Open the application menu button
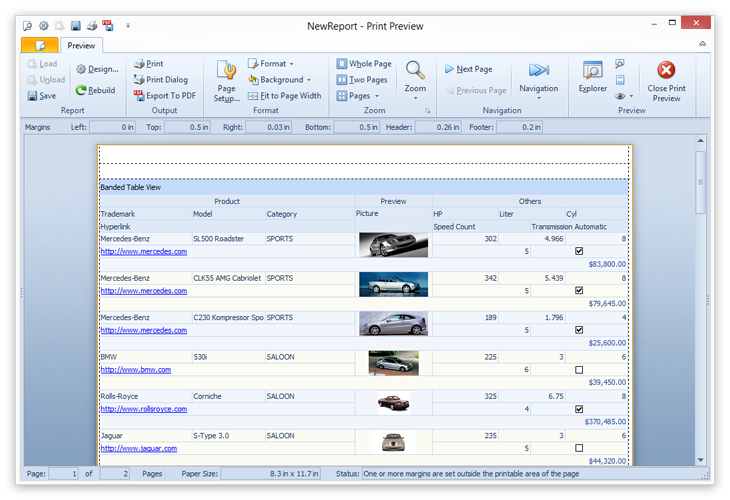 39,45
